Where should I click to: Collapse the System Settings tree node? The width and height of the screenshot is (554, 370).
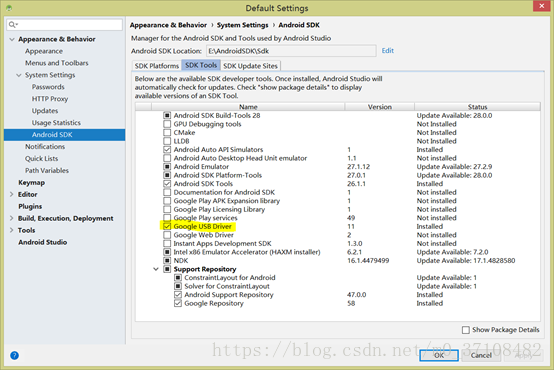(19, 75)
